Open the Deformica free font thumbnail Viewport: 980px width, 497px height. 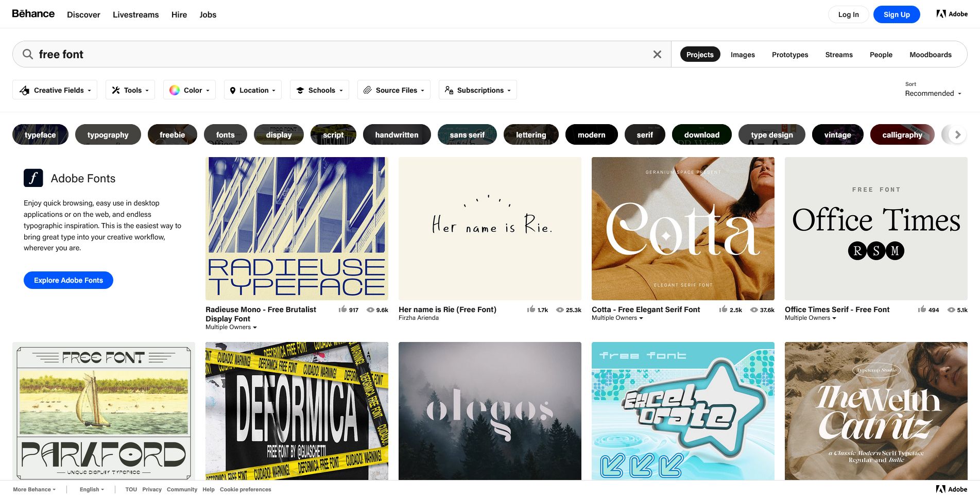[x=297, y=411]
